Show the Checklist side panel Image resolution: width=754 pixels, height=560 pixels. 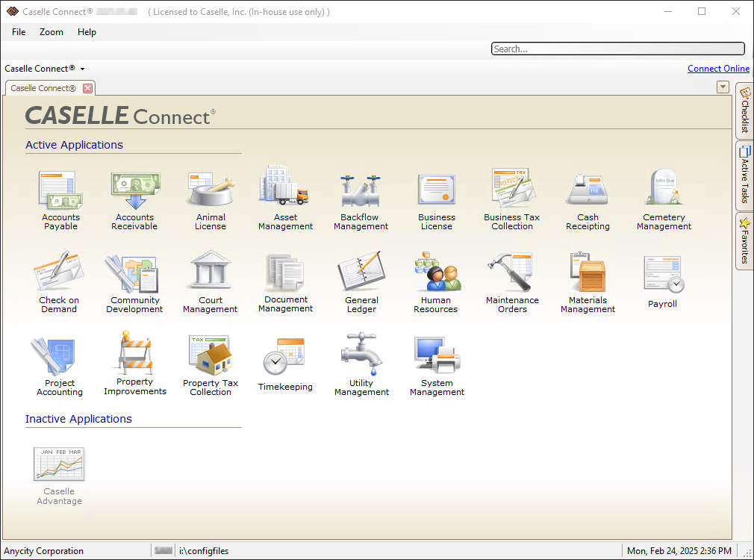point(744,111)
